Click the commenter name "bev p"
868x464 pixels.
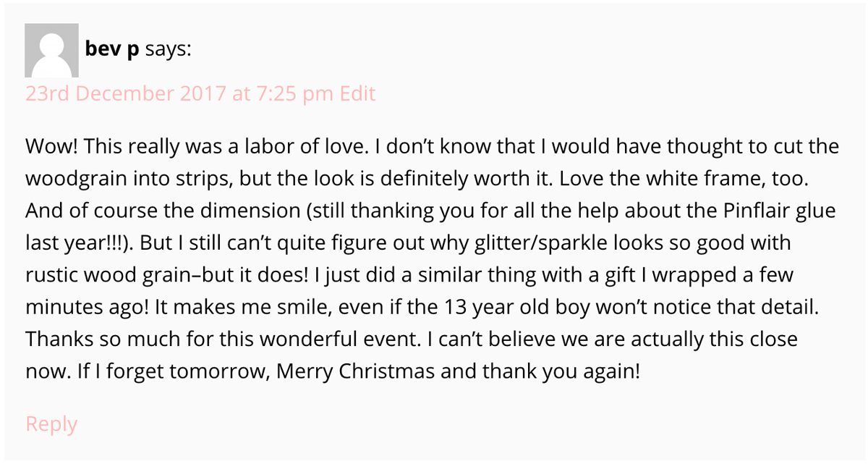tap(112, 50)
